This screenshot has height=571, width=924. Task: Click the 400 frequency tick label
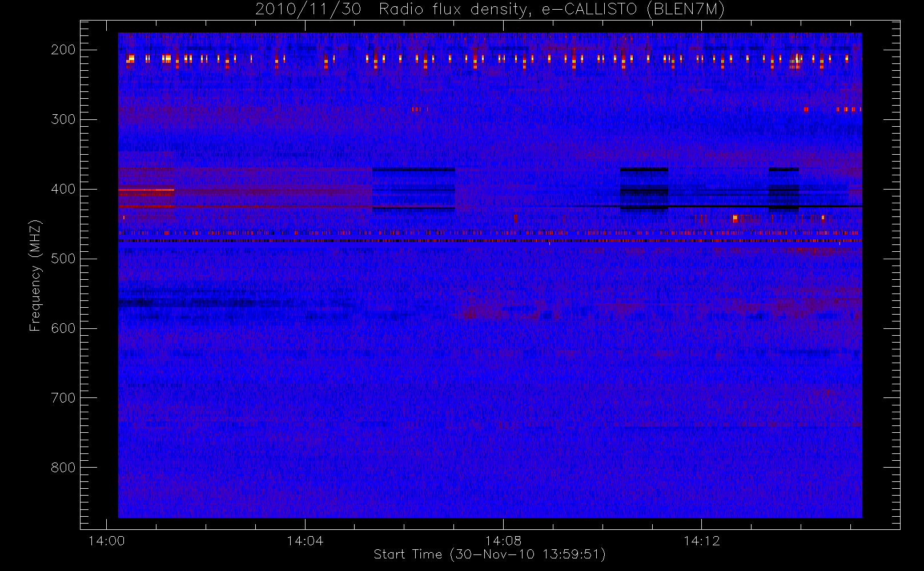click(x=63, y=189)
